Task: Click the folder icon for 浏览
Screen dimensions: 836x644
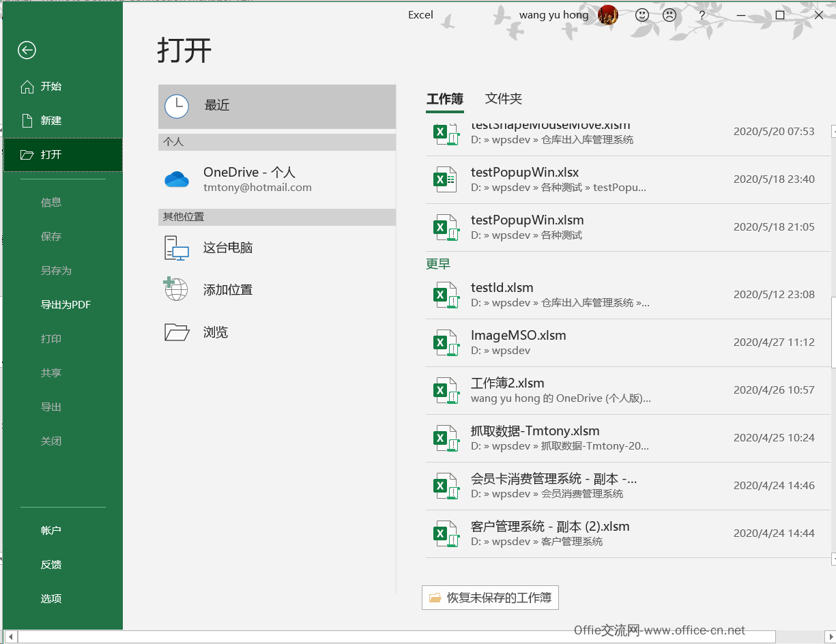Action: click(177, 332)
